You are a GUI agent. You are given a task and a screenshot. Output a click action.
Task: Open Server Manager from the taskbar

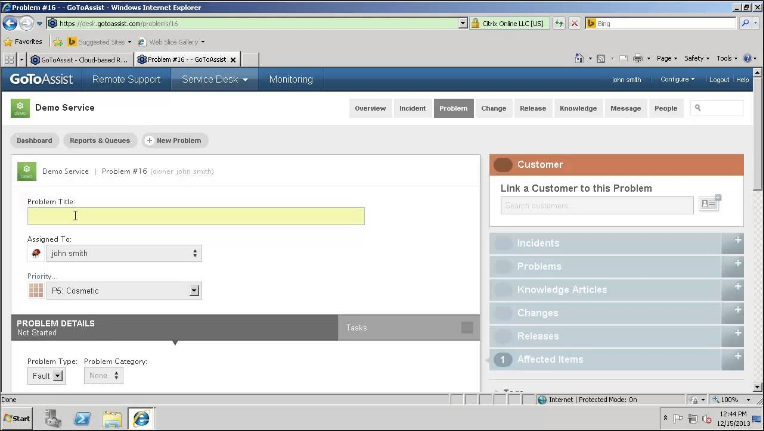(53, 418)
